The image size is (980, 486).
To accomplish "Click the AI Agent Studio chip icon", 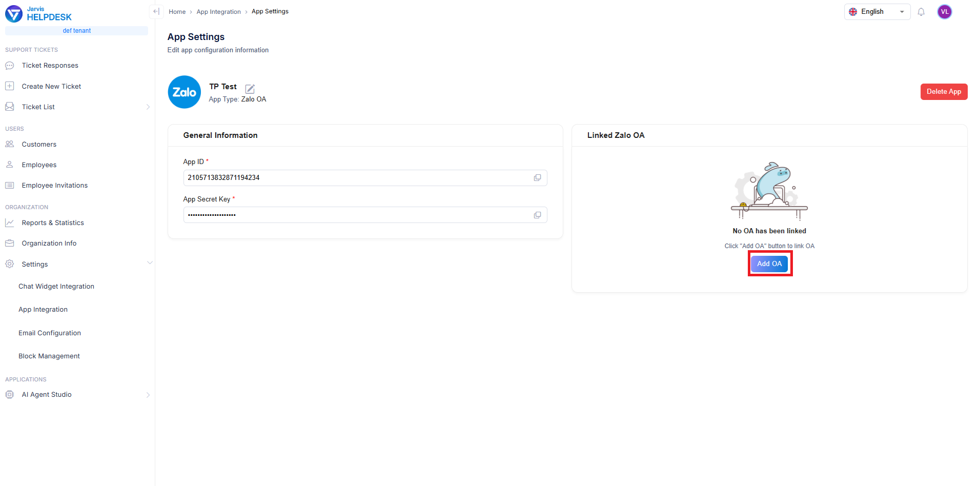I will click(9, 394).
